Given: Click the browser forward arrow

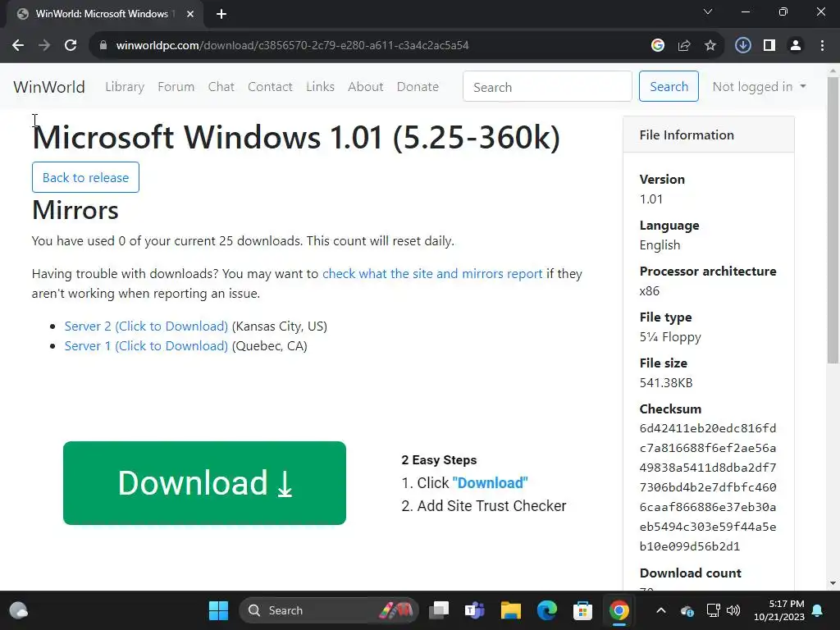Looking at the screenshot, I should tap(44, 46).
